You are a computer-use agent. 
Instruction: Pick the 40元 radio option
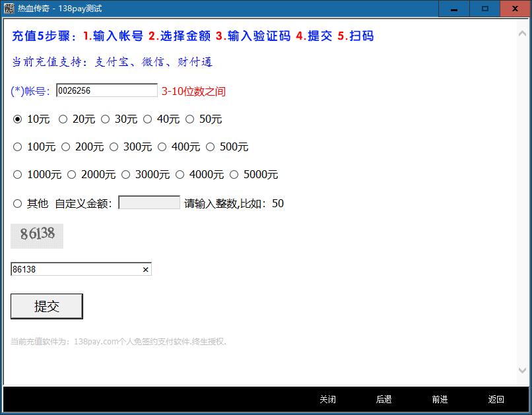tap(148, 119)
